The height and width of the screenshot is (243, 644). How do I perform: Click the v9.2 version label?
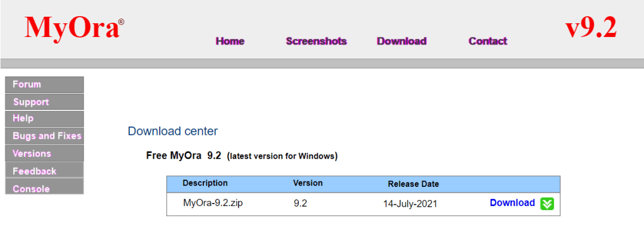point(591,28)
